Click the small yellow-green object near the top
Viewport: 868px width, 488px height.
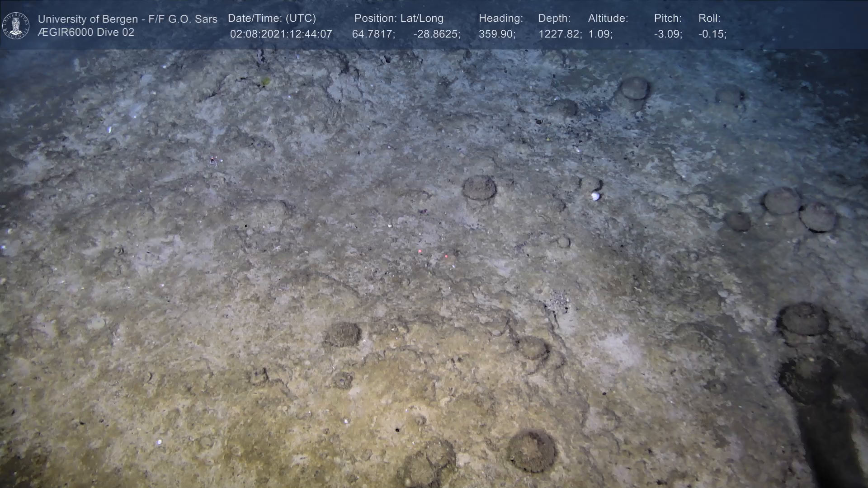coord(266,81)
